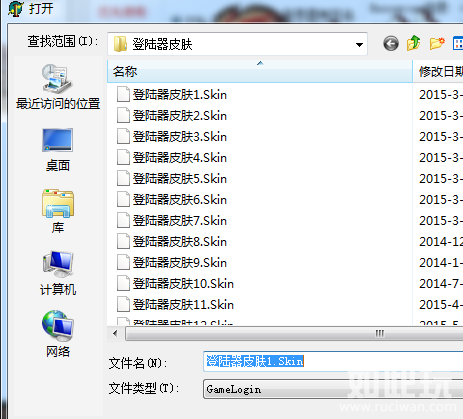Screen dimensions: 463x419
Task: Open the view menu icon
Action: pyautogui.click(x=458, y=44)
